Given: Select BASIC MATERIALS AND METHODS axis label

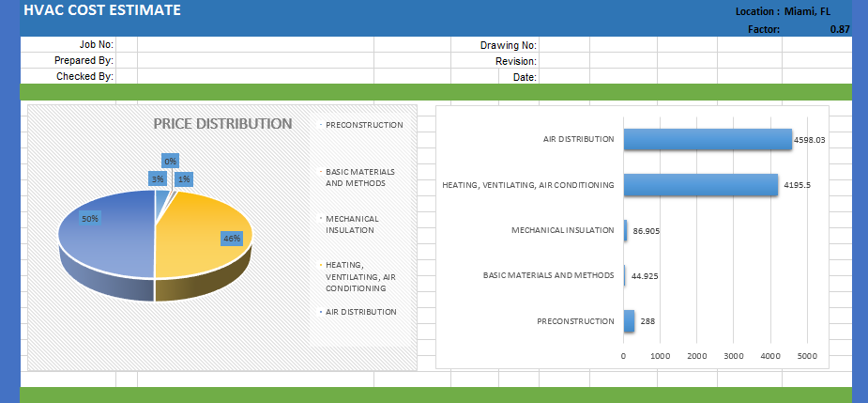Looking at the screenshot, I should [549, 275].
